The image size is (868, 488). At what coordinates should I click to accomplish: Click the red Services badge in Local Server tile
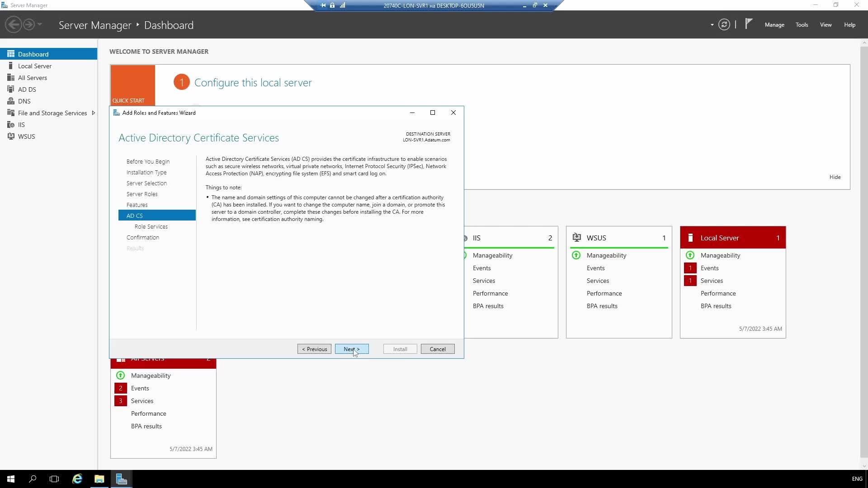[690, 281]
